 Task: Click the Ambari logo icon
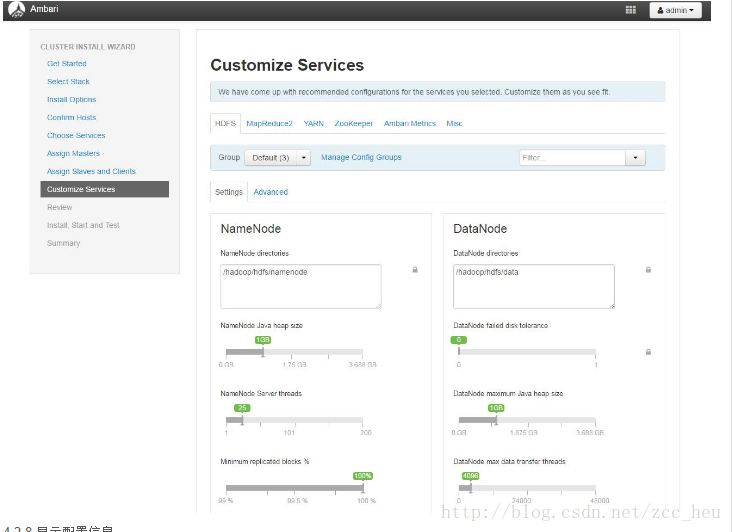click(x=17, y=9)
